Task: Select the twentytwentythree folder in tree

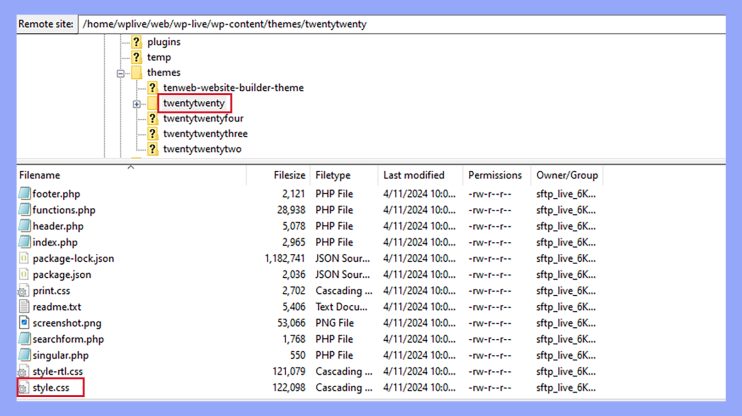Action: (205, 134)
